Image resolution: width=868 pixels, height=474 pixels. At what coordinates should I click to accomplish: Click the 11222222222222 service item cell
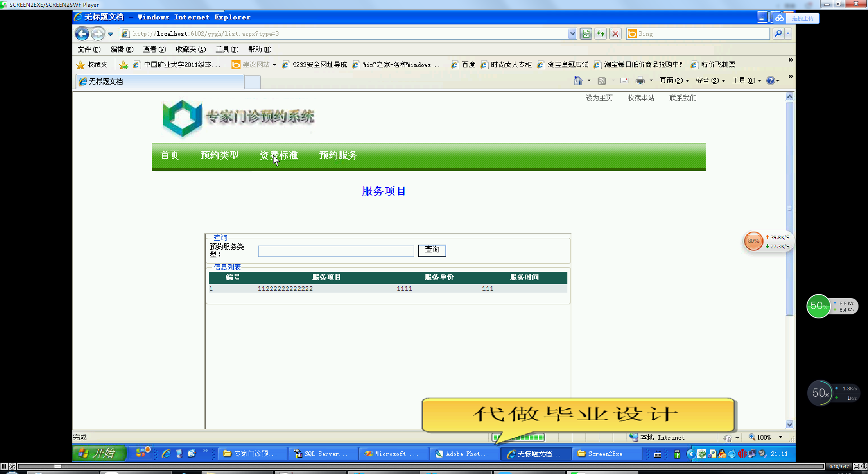coord(285,289)
